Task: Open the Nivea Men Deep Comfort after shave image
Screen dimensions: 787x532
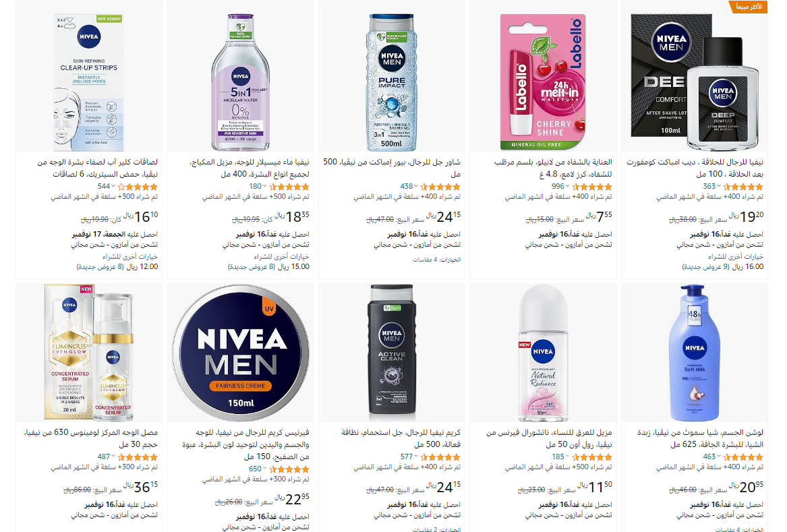Action: point(695,82)
